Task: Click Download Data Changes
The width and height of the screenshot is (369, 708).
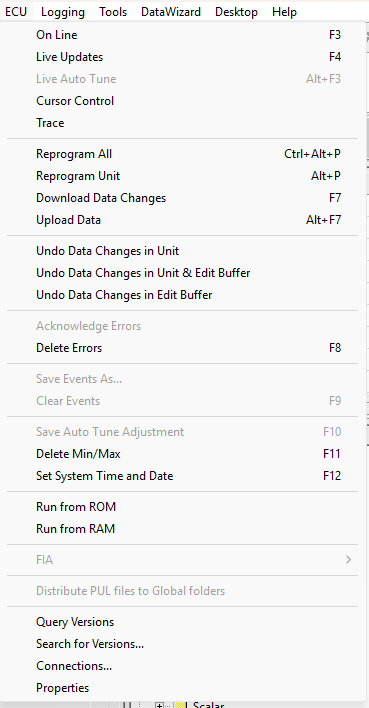Action: 182,198
